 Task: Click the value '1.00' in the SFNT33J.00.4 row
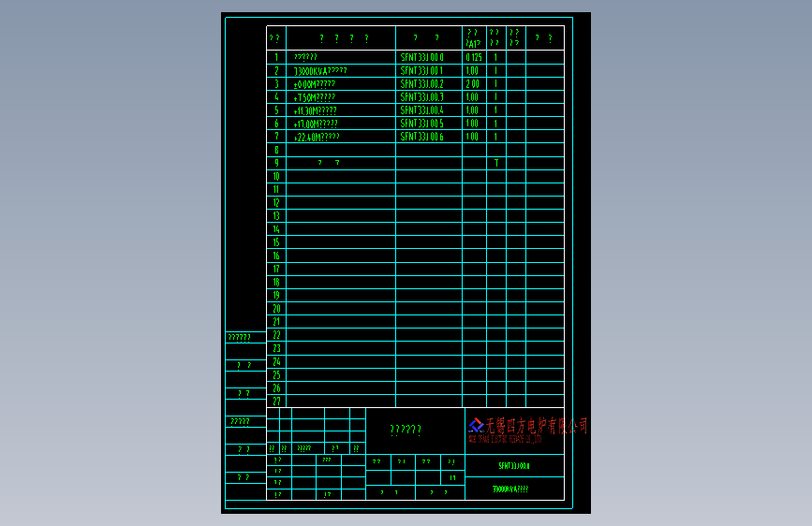(472, 110)
